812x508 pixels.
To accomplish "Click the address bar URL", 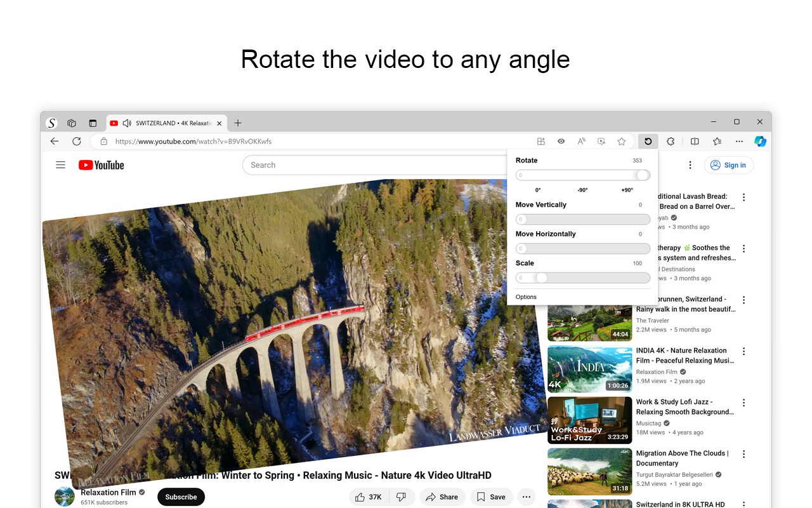I will (193, 142).
